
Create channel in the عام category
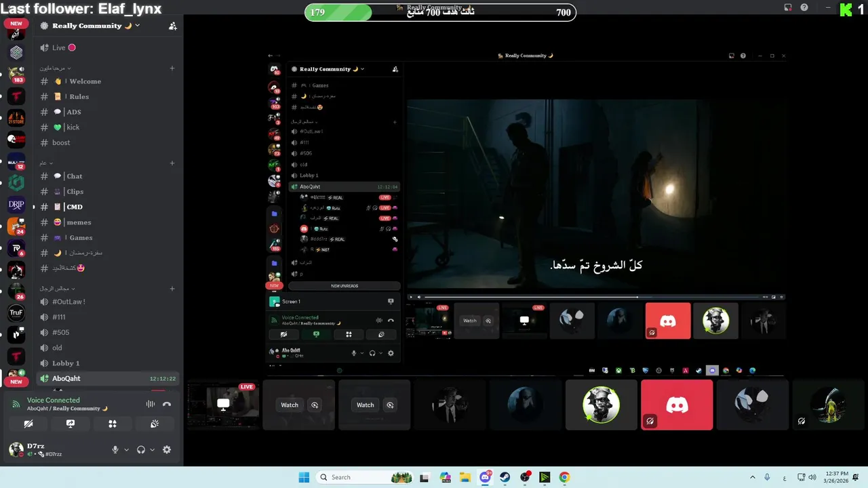pos(172,163)
